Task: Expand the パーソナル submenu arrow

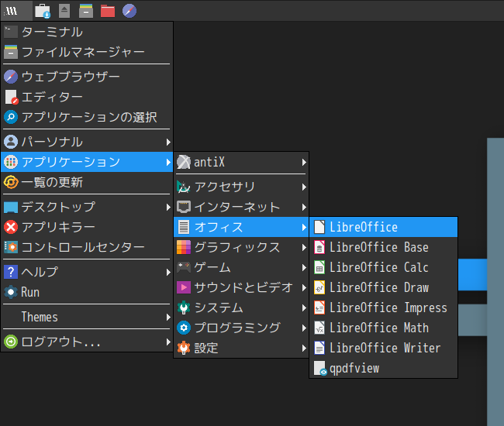Action: (x=168, y=142)
